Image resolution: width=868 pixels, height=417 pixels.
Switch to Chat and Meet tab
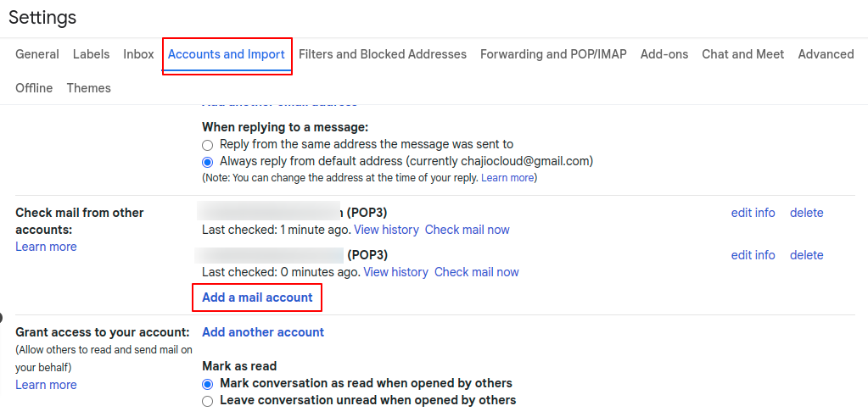point(742,54)
